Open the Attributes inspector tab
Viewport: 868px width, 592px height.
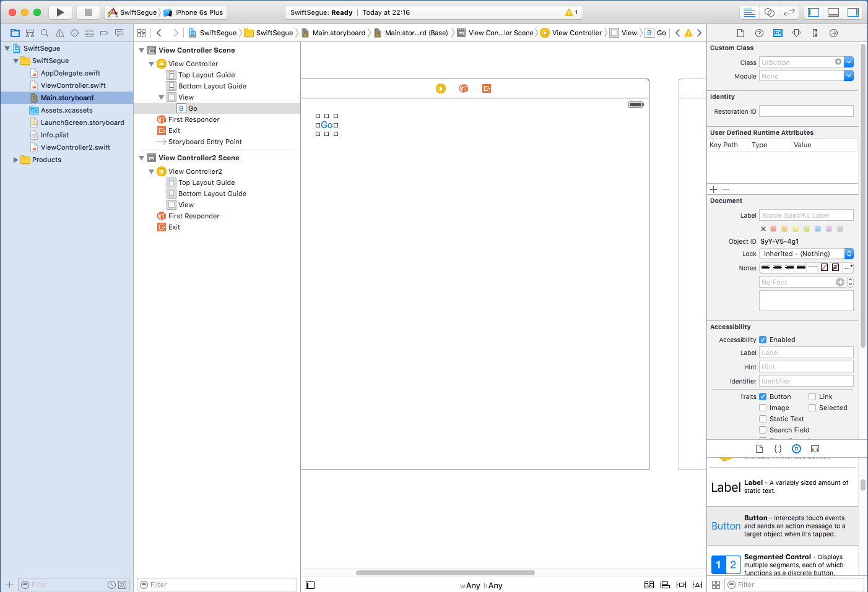tap(796, 33)
